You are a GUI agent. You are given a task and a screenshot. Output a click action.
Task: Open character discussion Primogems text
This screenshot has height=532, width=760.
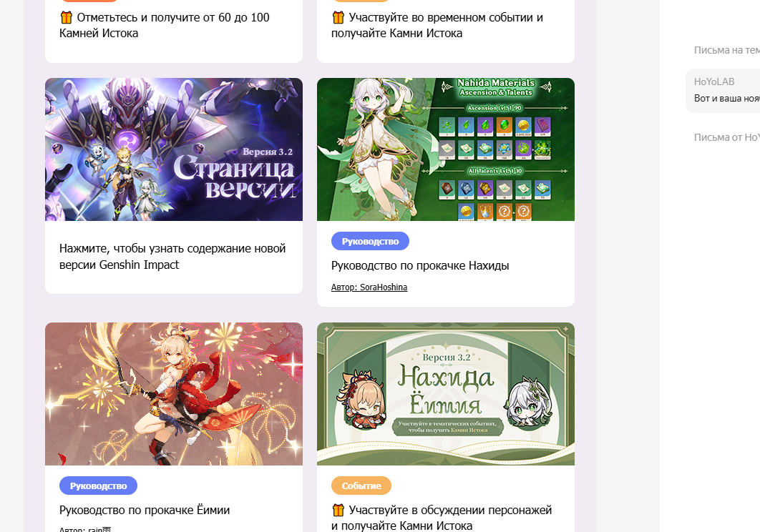pyautogui.click(x=442, y=518)
